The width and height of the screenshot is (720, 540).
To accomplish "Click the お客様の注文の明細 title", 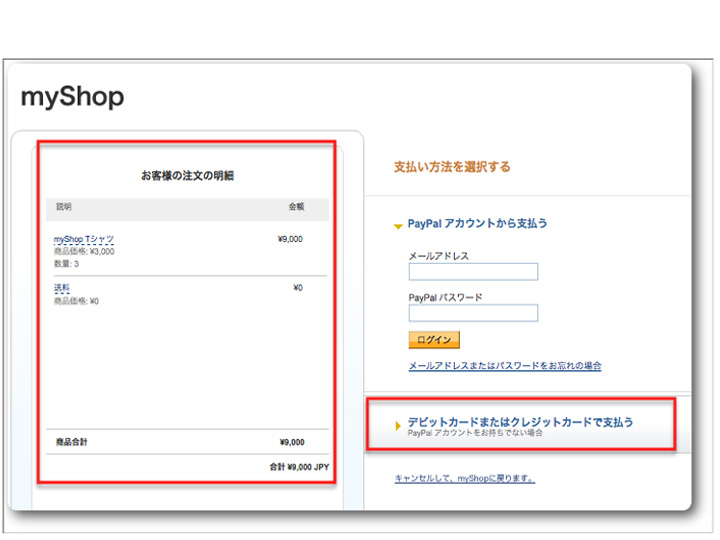I will point(187,175).
